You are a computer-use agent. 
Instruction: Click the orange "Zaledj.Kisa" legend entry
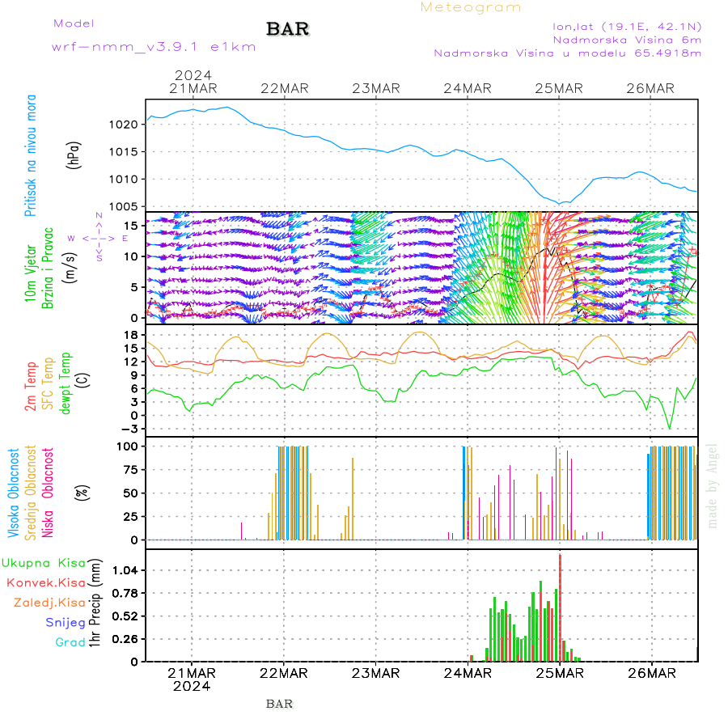tap(49, 603)
